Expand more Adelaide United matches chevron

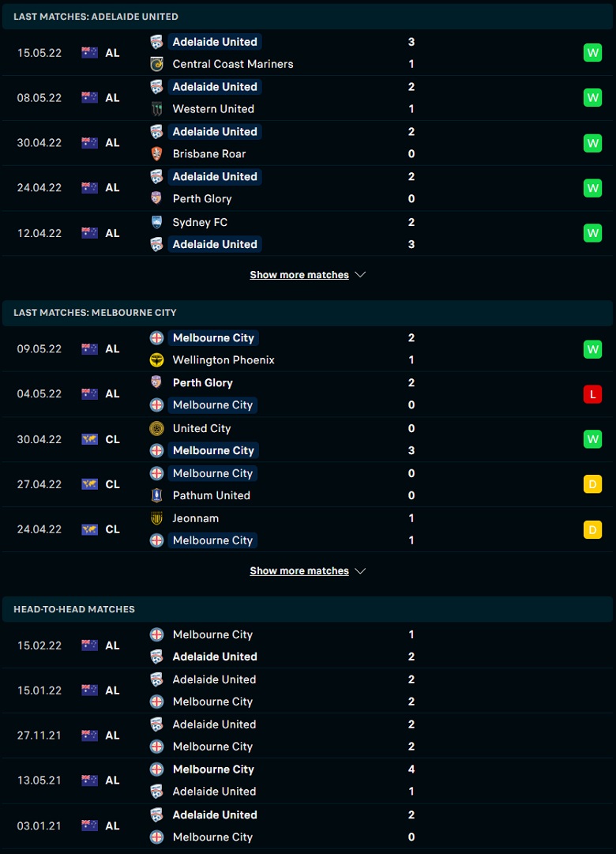click(360, 275)
